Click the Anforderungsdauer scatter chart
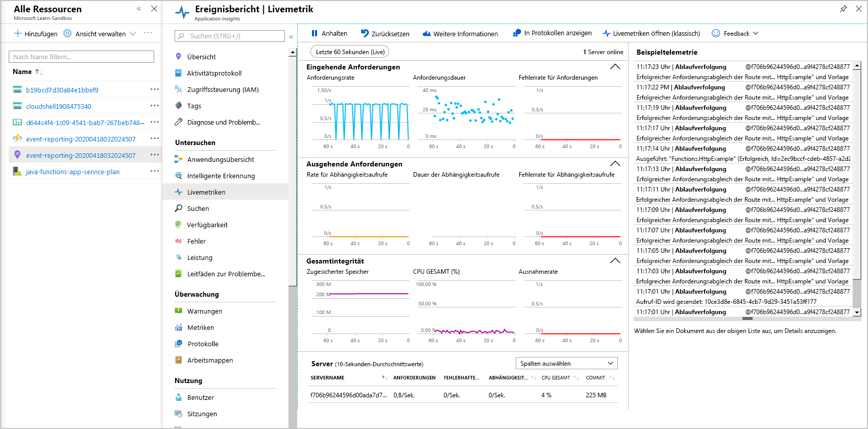The image size is (868, 429). click(466, 117)
